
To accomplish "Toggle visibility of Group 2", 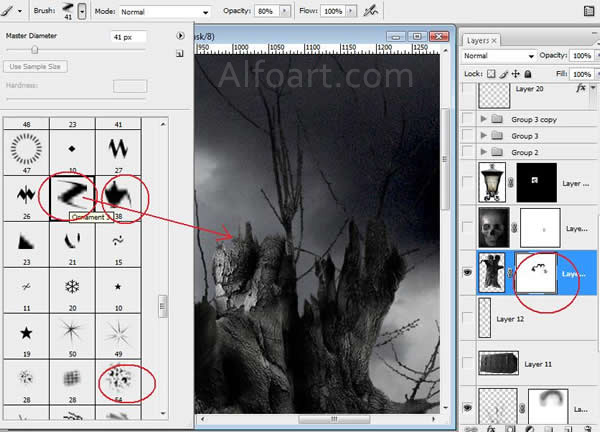I will pyautogui.click(x=468, y=152).
